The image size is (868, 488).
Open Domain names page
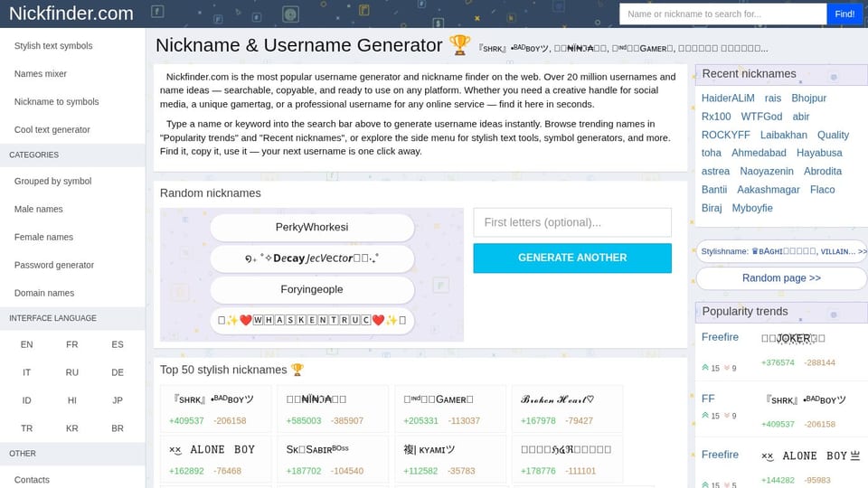pyautogui.click(x=44, y=293)
